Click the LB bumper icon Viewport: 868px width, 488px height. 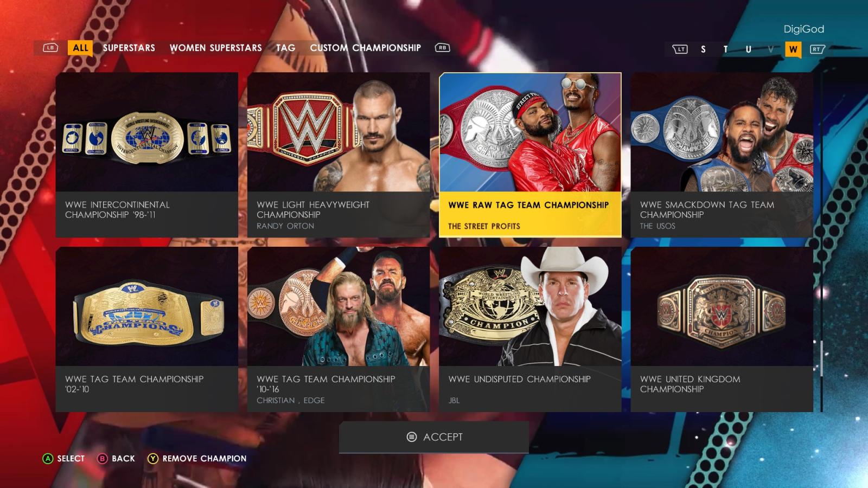[x=50, y=48]
